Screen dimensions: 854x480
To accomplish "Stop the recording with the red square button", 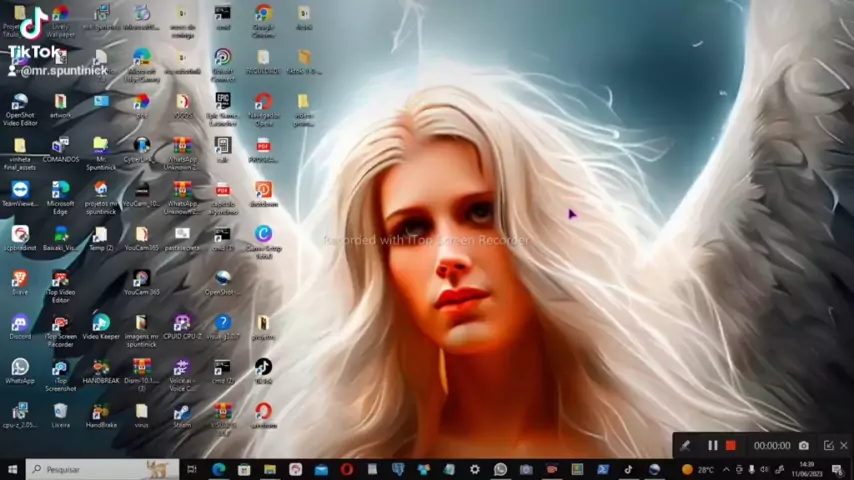I will (731, 446).
